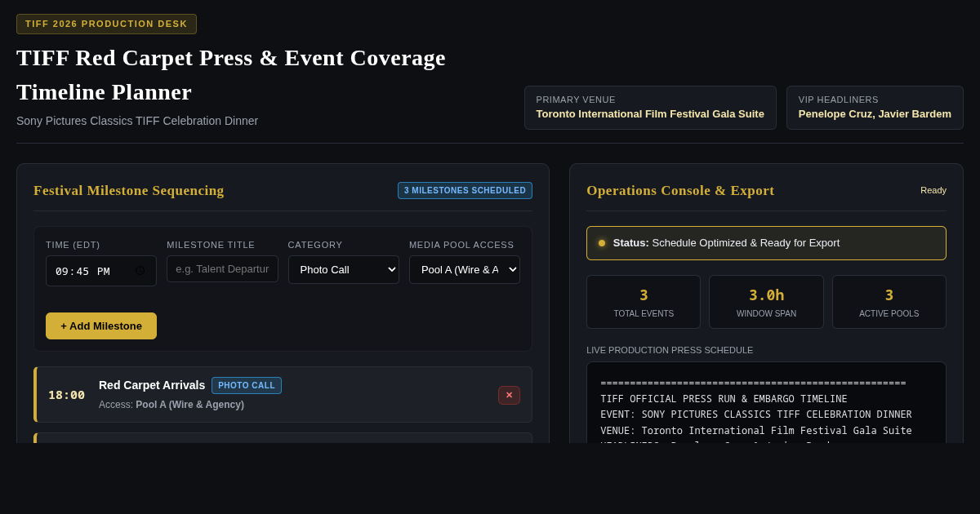
Task: Click the Live Production Press Schedule label
Action: point(670,350)
